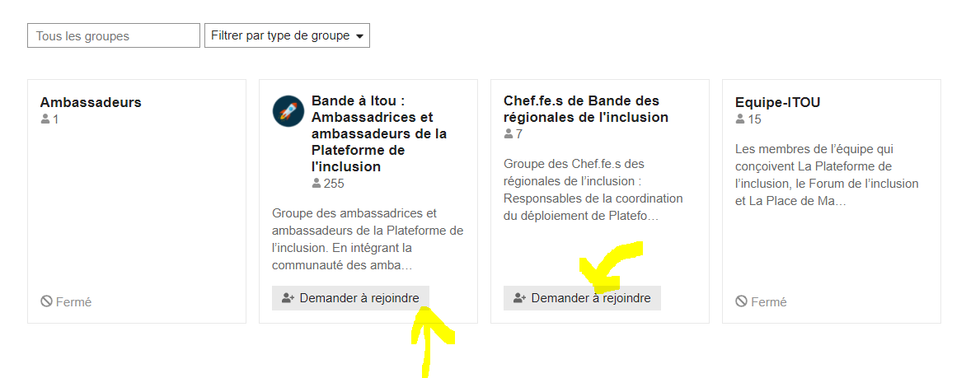This screenshot has width=980, height=378.
Task: Click the rocket avatar of Bande à Itou
Action: [288, 111]
